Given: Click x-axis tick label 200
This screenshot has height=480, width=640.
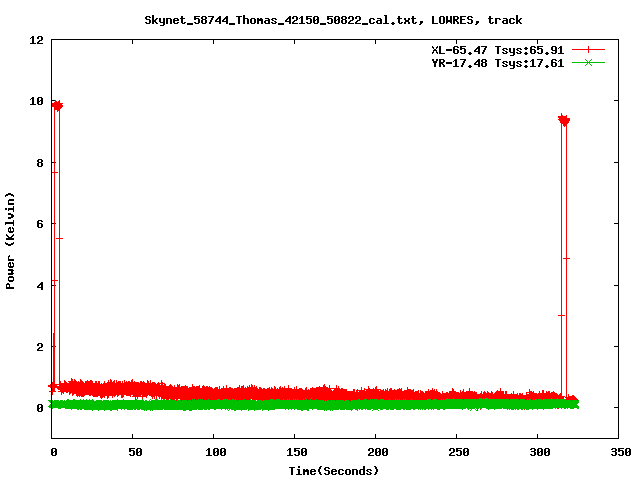Looking at the screenshot, I should tap(378, 452).
